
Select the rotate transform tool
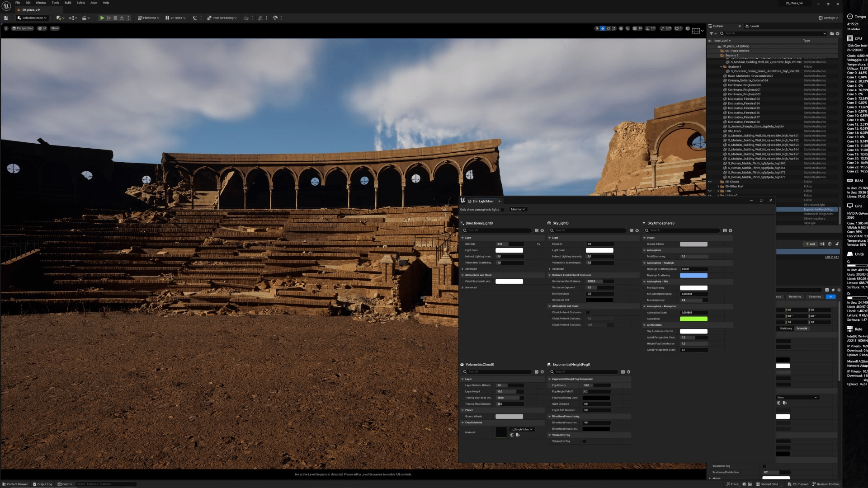tap(609, 28)
